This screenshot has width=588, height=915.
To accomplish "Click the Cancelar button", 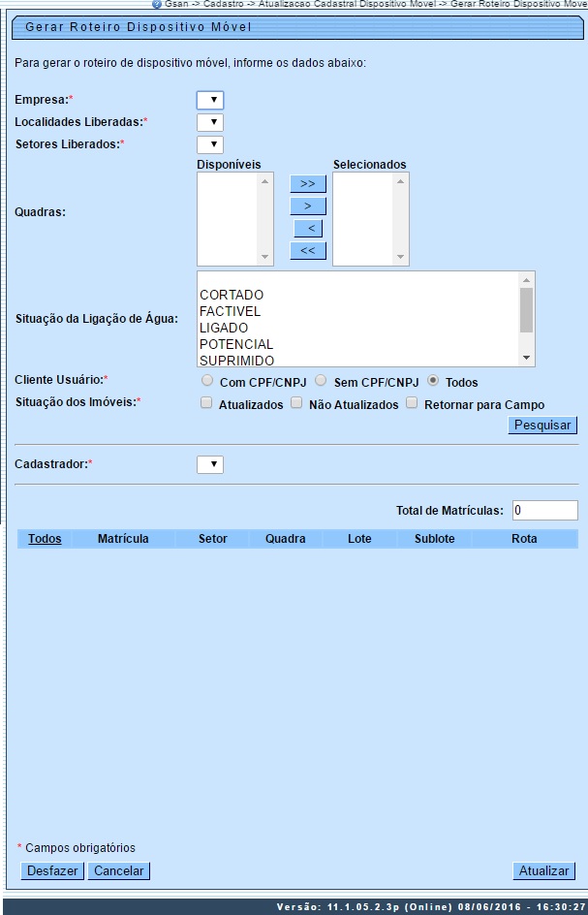I will pos(119,870).
